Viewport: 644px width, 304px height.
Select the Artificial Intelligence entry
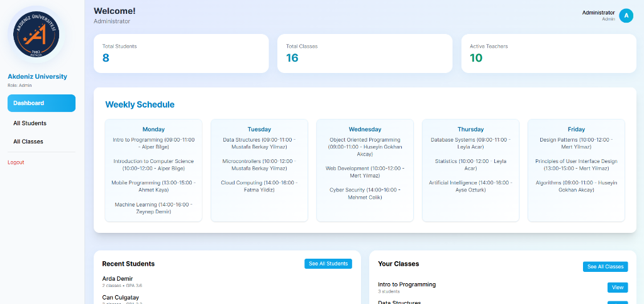point(470,186)
